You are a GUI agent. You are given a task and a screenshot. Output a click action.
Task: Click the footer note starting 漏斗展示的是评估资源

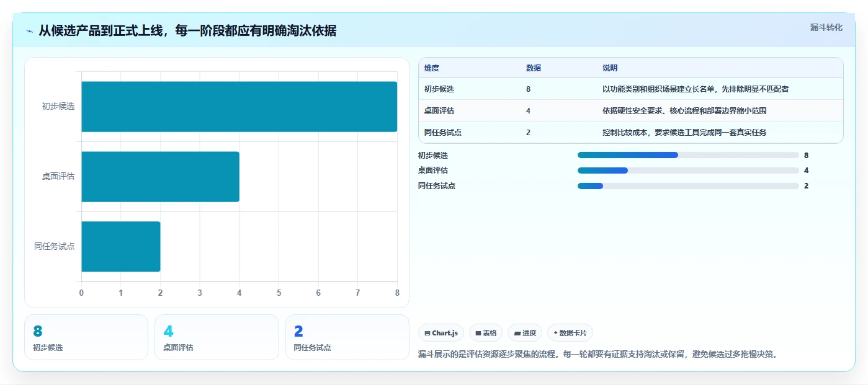pyautogui.click(x=598, y=355)
